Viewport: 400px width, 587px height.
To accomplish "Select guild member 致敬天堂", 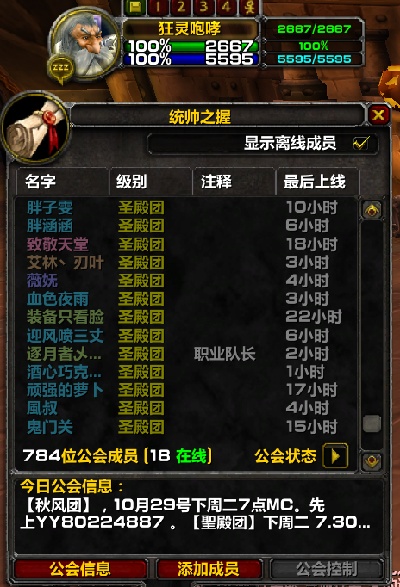I will point(58,244).
